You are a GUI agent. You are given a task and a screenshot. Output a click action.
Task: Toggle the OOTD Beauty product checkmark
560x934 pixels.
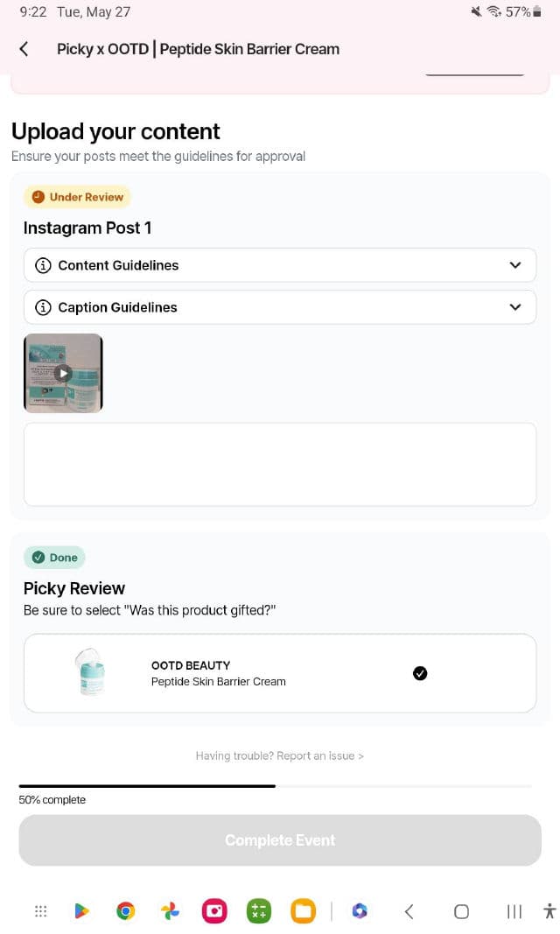pos(420,673)
